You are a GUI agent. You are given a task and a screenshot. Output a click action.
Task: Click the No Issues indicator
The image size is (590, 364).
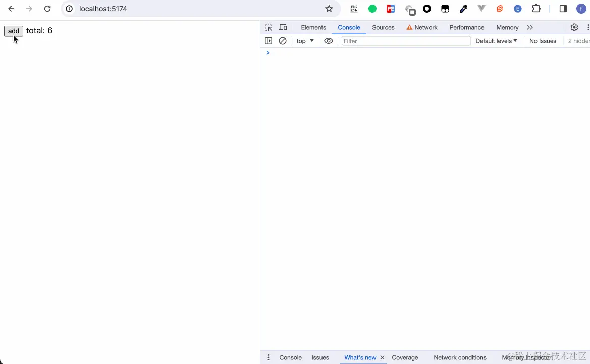click(543, 41)
